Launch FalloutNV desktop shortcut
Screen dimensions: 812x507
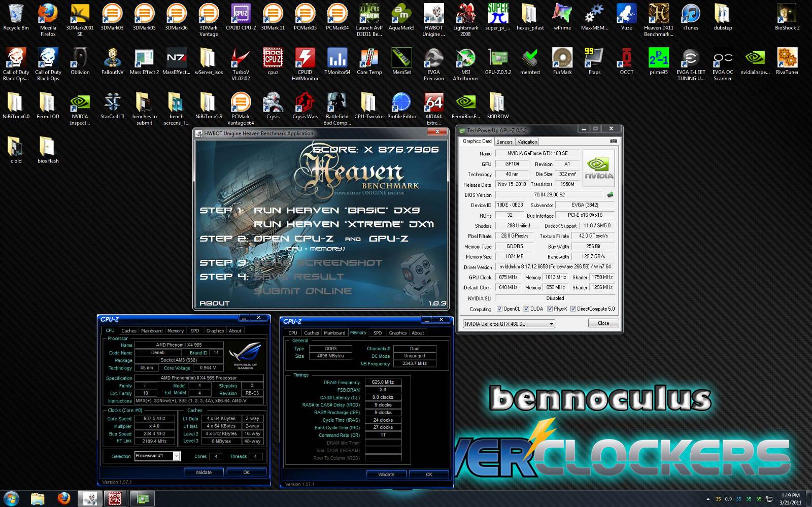pyautogui.click(x=112, y=61)
